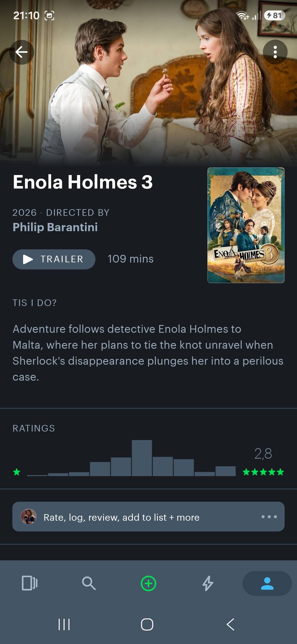This screenshot has width=297, height=644.
Task: Play the Enola Holmes 3 trailer
Action: [x=54, y=259]
